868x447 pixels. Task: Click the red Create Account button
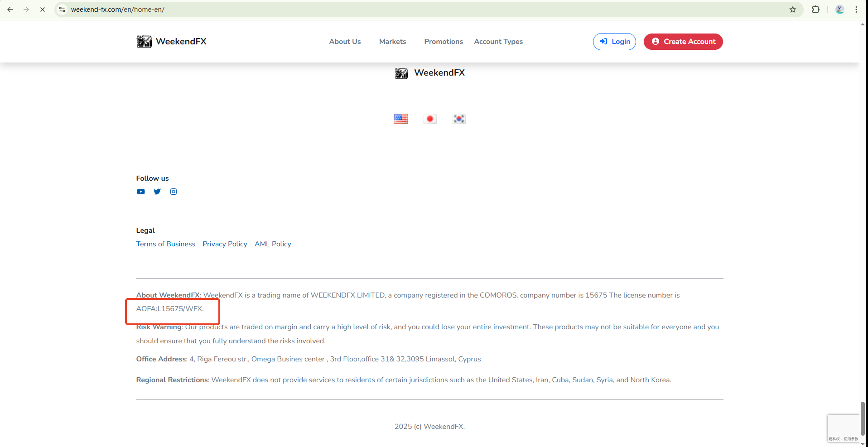pos(683,42)
